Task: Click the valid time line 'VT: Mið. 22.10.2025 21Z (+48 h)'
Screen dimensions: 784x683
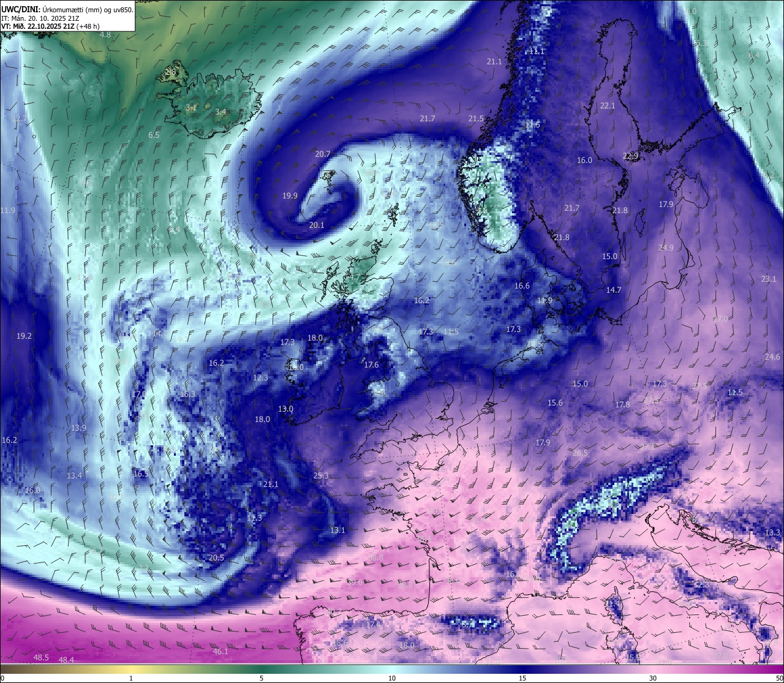Action: [x=50, y=26]
